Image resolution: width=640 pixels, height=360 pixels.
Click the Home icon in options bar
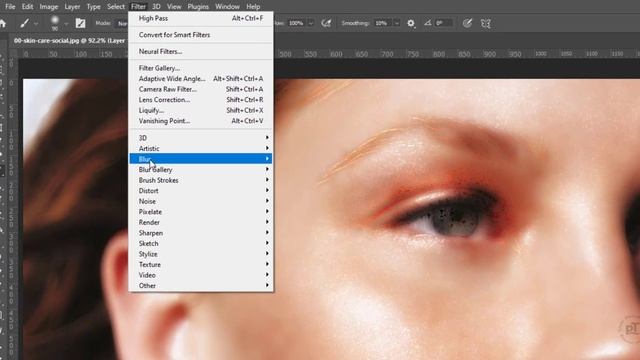[3, 24]
